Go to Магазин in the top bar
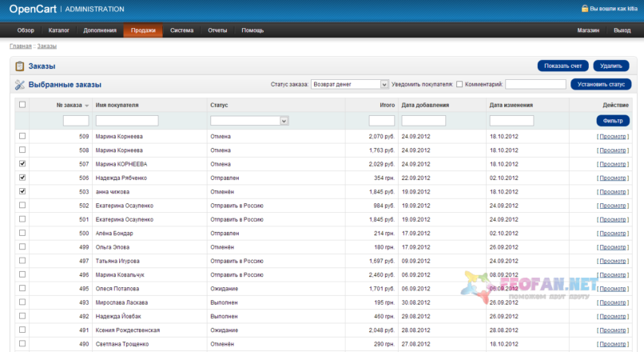 coord(588,30)
